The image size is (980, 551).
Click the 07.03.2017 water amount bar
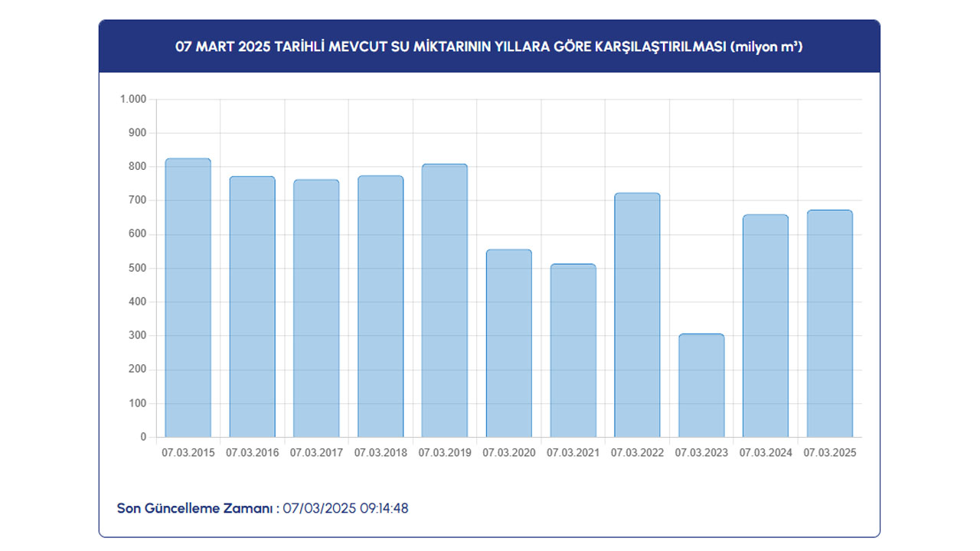(316, 308)
